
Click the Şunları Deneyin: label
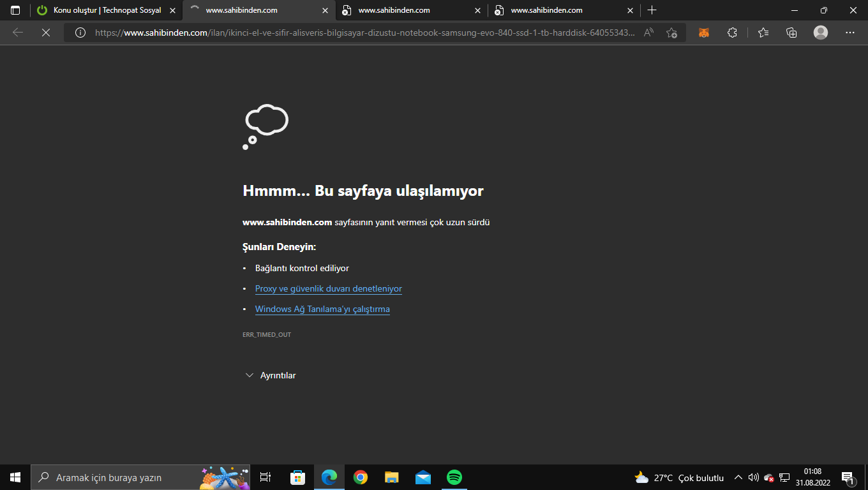pyautogui.click(x=280, y=247)
